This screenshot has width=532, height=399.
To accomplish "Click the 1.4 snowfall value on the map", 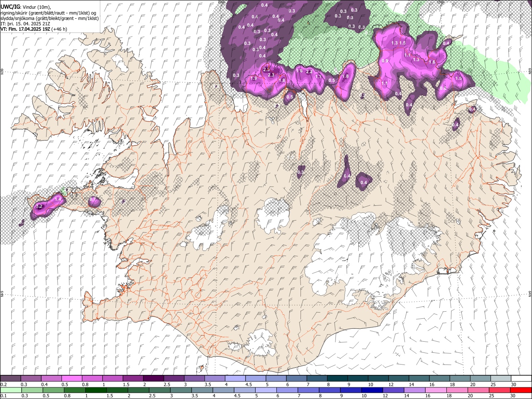I will coord(58,199).
